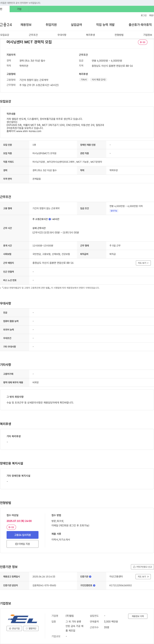Click 관심기업 star button
Image resolution: width=154 pixels, height=644 pixels.
pos(14,628)
